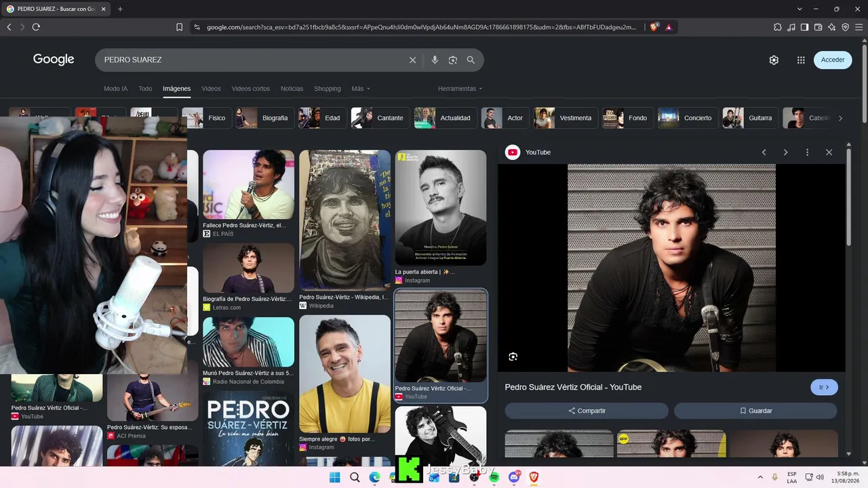Focus the browser address bar URL

point(422,27)
